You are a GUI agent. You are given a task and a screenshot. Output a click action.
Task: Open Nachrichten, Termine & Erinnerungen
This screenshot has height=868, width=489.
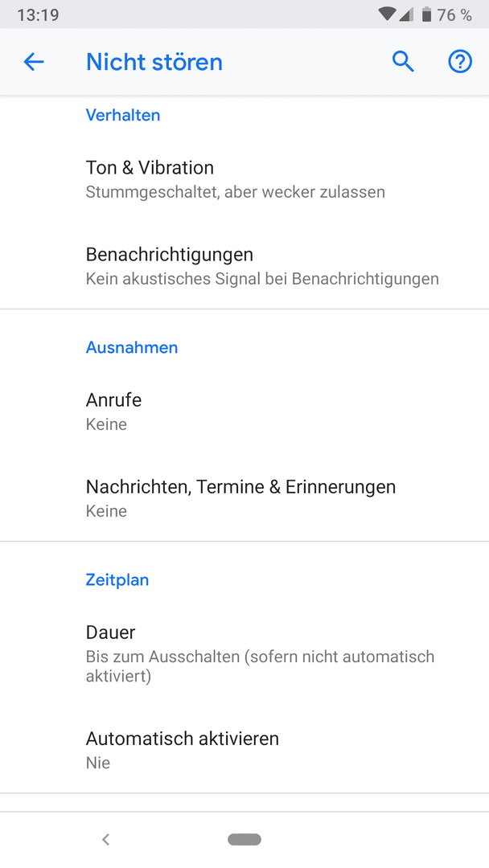point(244,498)
